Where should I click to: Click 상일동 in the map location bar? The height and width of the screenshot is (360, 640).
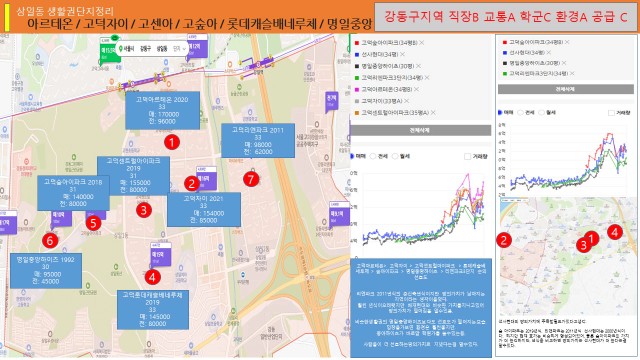point(162,49)
